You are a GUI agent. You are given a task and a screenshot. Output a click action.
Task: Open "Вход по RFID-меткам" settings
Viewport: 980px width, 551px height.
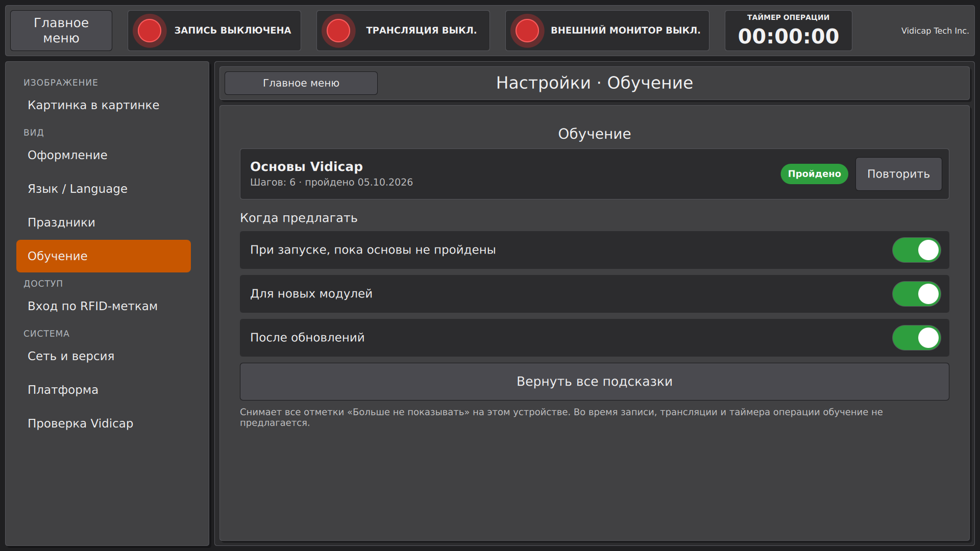coord(104,306)
